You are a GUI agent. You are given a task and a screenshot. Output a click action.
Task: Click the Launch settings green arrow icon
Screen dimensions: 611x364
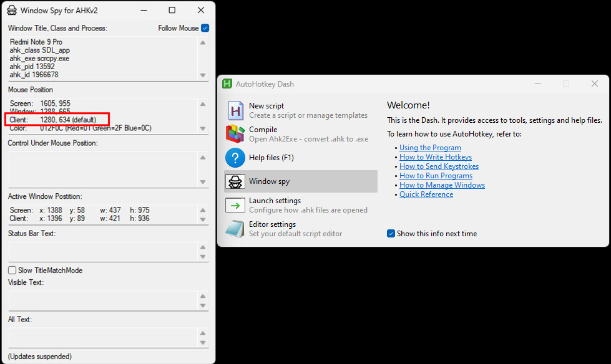click(235, 205)
